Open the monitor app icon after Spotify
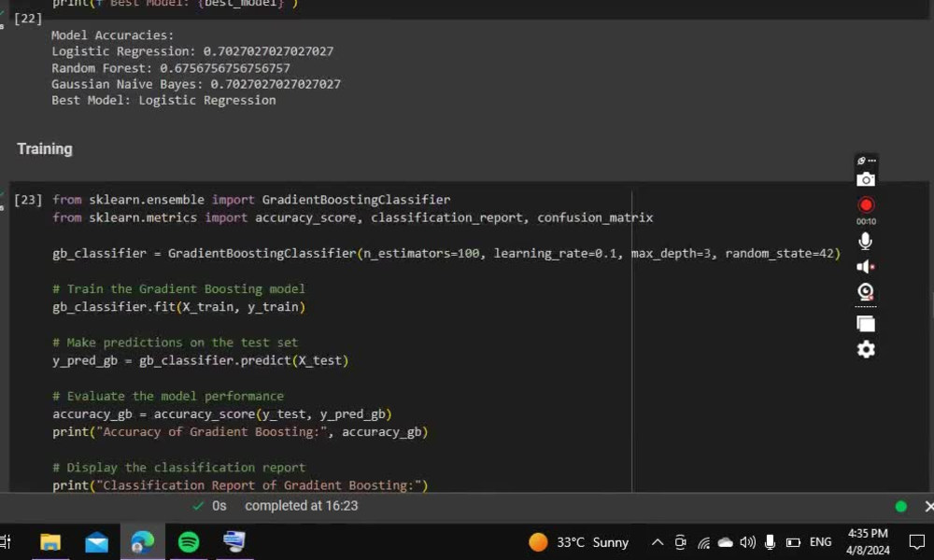Screen dimensions: 934x560 click(234, 542)
